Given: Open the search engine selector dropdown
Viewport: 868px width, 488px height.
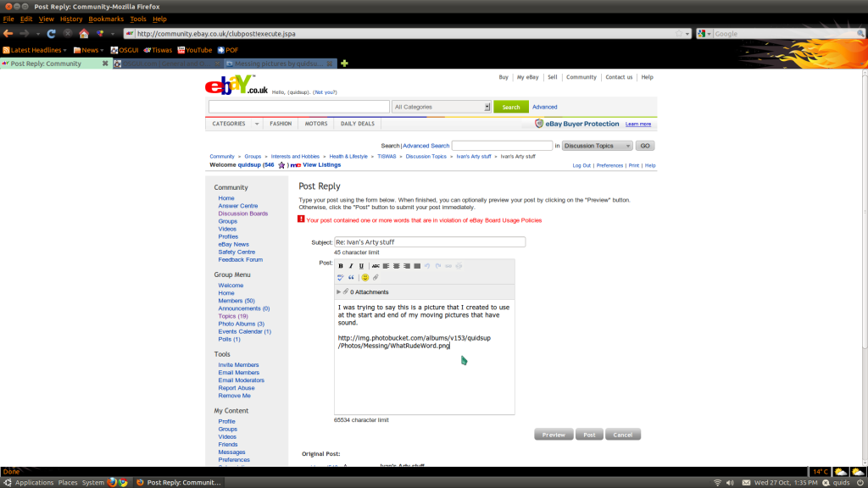Looking at the screenshot, I should click(x=704, y=34).
